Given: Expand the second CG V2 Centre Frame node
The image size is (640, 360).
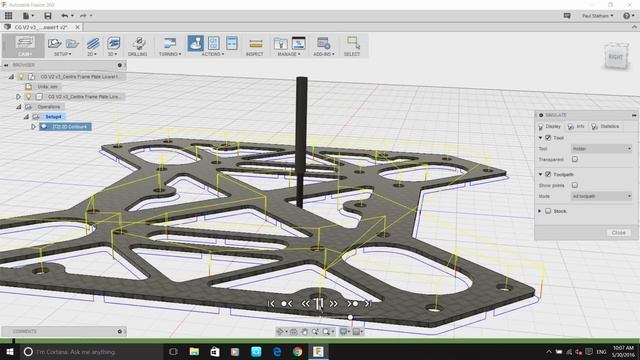Looking at the screenshot, I should click(x=18, y=97).
